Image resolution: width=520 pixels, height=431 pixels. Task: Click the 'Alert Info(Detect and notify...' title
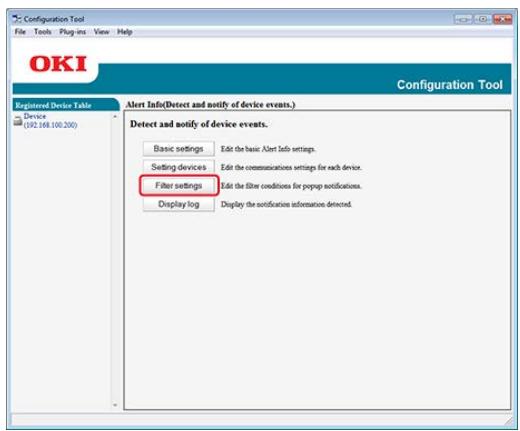pyautogui.click(x=210, y=105)
